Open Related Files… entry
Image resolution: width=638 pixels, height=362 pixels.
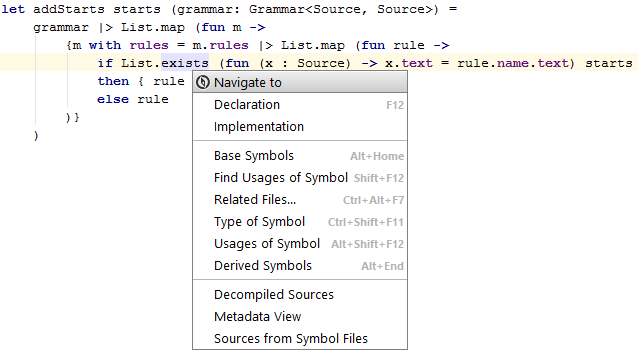coord(300,200)
